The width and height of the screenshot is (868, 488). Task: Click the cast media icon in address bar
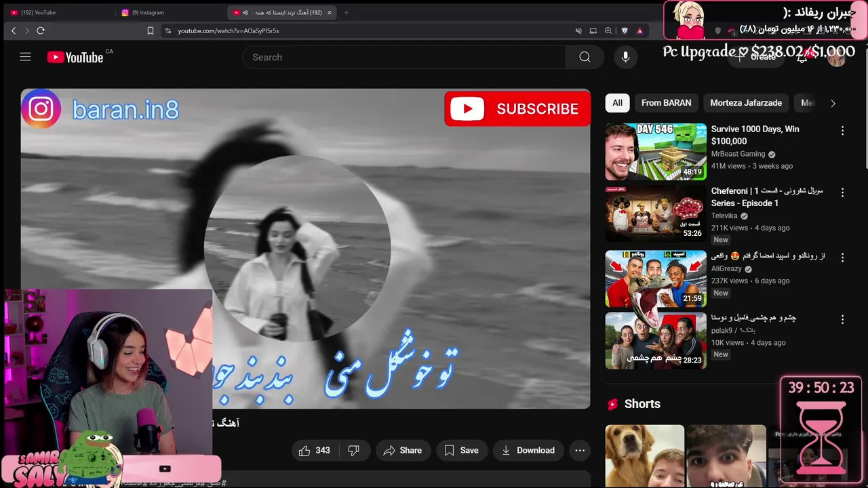(x=593, y=30)
